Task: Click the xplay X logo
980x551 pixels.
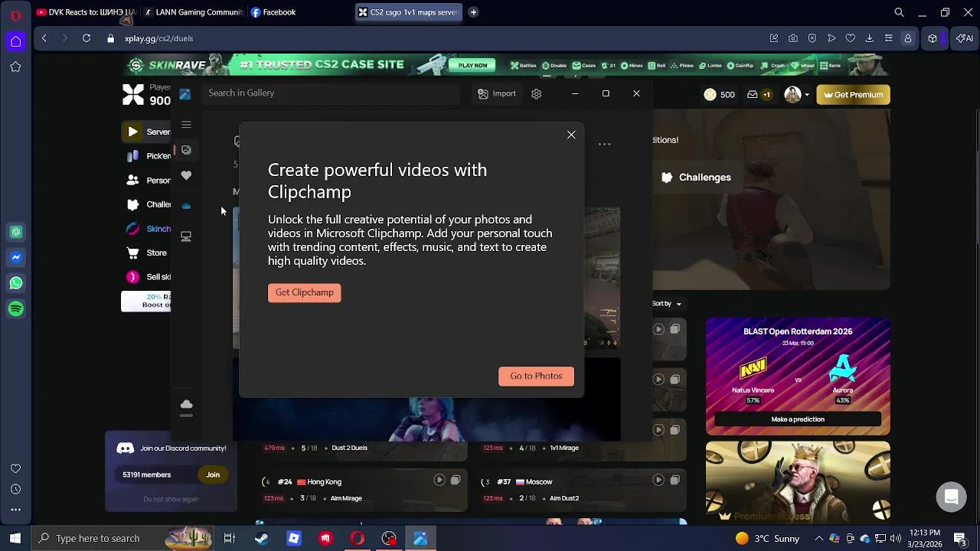Action: point(133,95)
